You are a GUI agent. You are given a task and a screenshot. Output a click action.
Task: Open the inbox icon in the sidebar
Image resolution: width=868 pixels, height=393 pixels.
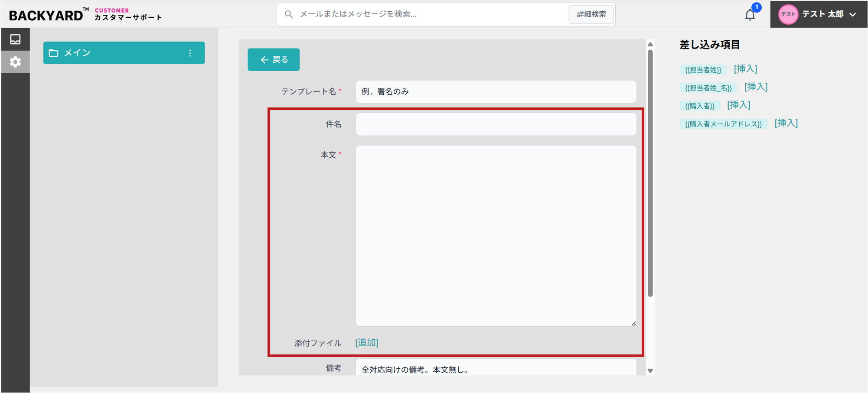(x=15, y=39)
